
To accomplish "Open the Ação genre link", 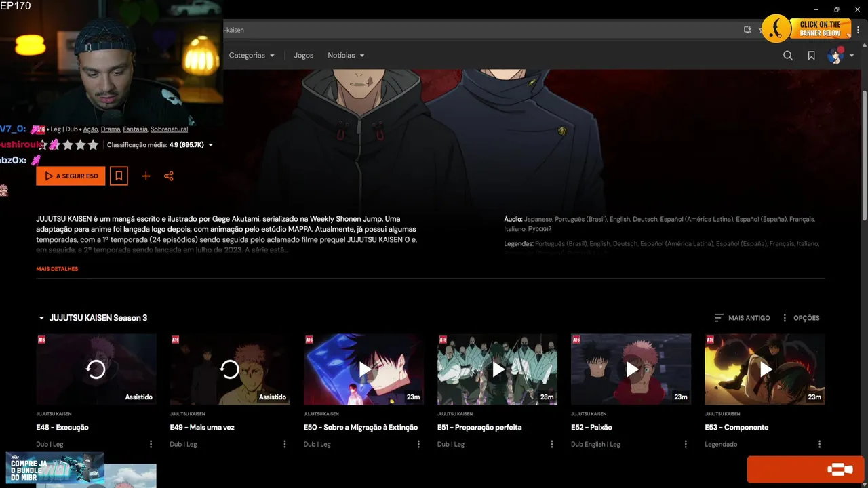I will tap(90, 129).
